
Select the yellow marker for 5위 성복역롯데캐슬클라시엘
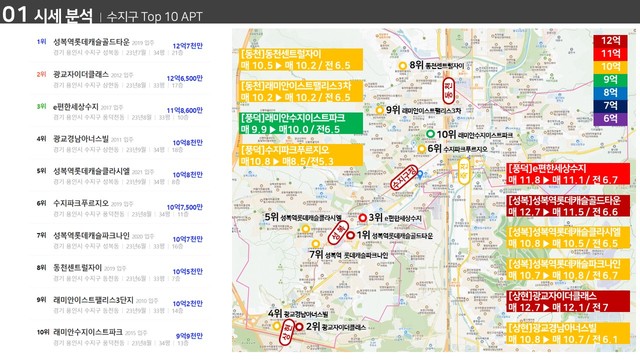(305, 229)
